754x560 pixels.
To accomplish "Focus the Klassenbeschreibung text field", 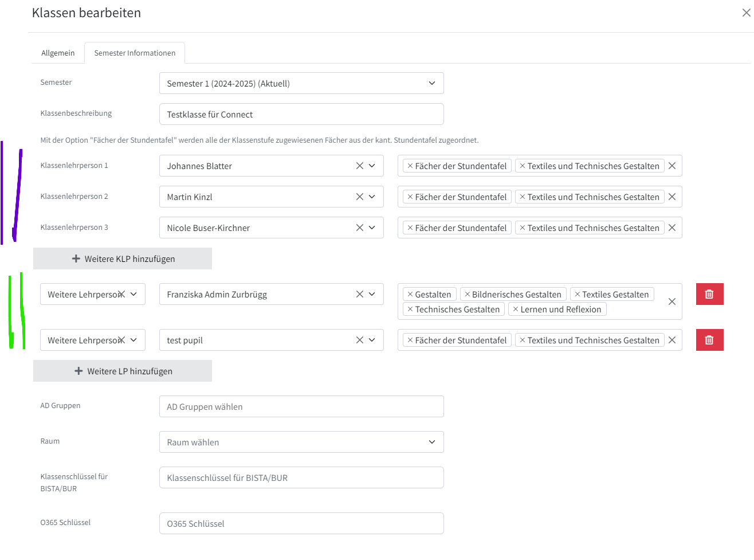I will [301, 114].
